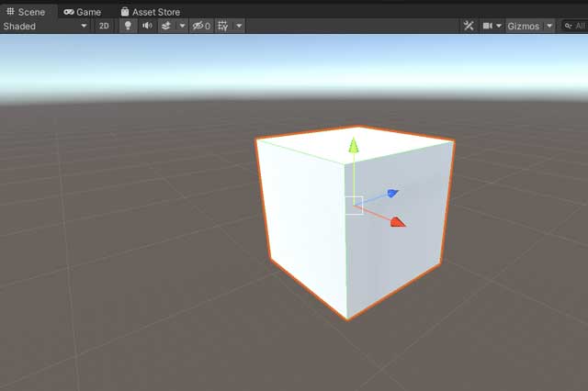Toggle scene audio with the speaker icon
The width and height of the screenshot is (588, 391).
[x=147, y=26]
